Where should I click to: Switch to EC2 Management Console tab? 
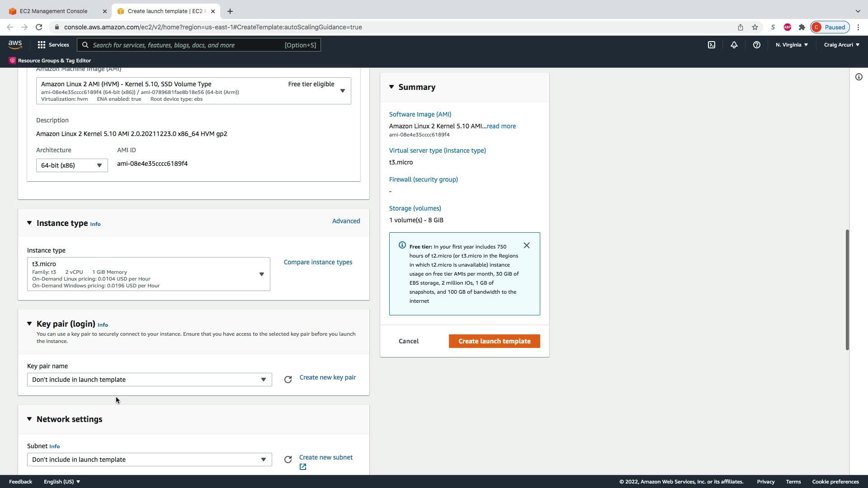[54, 11]
